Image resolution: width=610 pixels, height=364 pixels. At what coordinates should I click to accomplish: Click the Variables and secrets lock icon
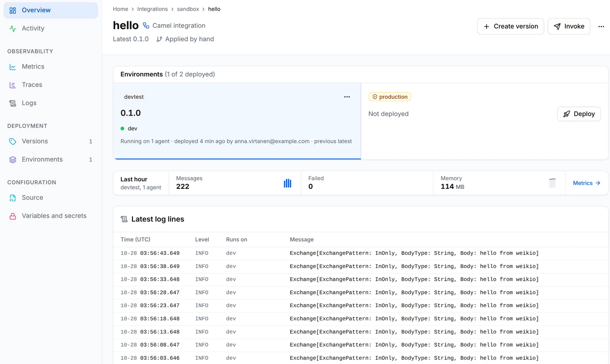pyautogui.click(x=13, y=216)
